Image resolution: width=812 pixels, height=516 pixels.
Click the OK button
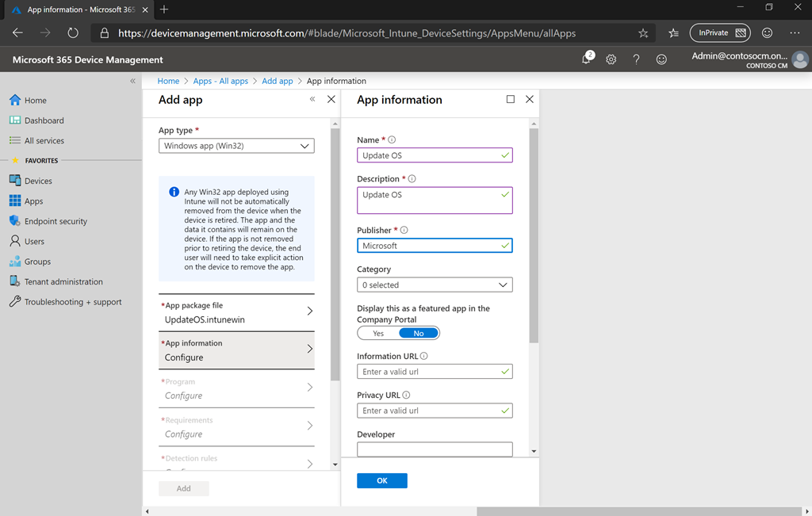tap(381, 480)
